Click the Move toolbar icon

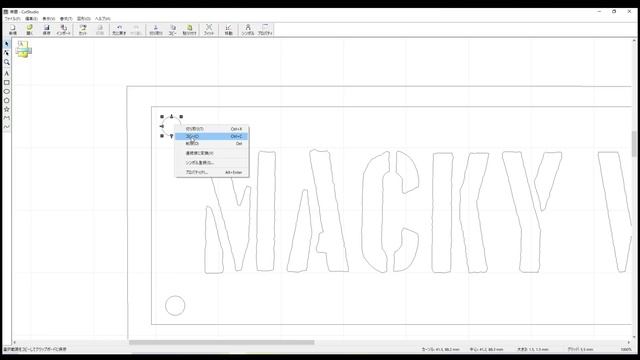[228, 29]
